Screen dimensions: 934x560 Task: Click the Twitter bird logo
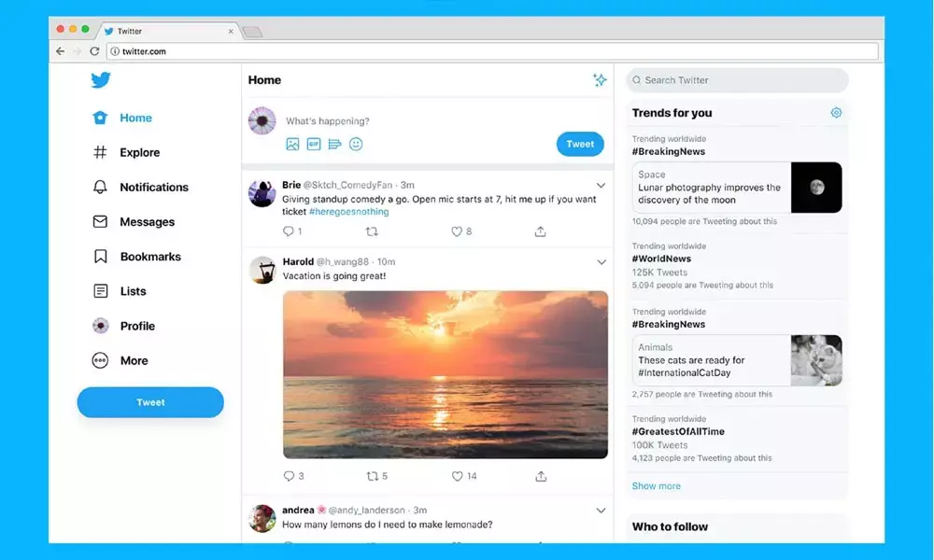click(x=101, y=80)
